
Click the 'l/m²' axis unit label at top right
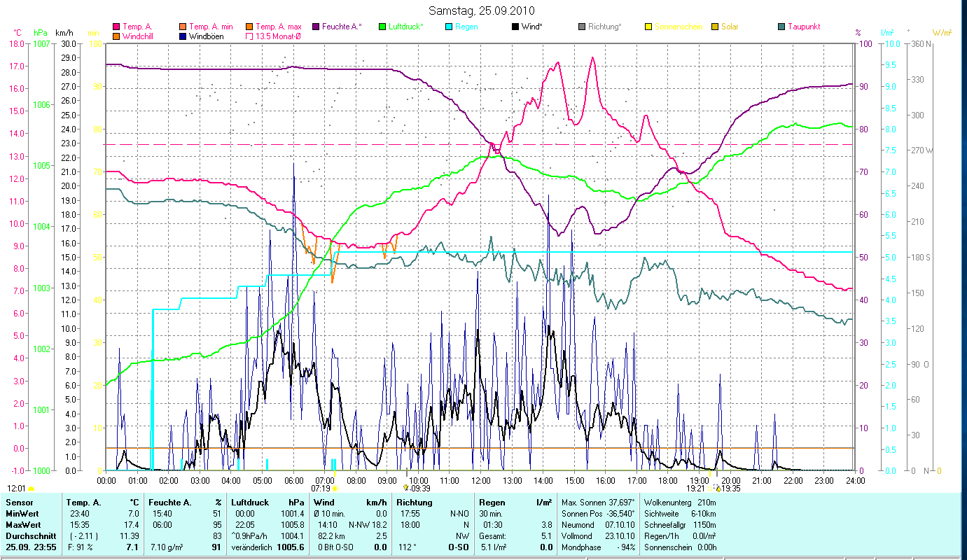pos(887,33)
